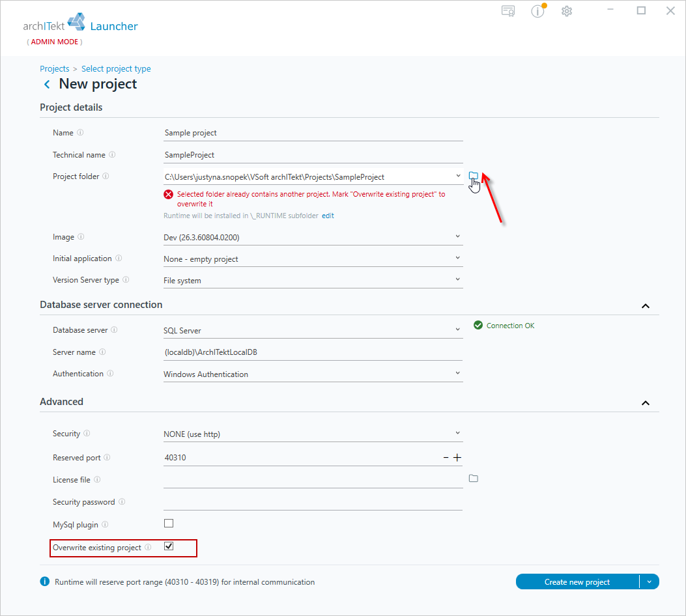Browse for project folder with folder icon
686x616 pixels.
coord(474,176)
